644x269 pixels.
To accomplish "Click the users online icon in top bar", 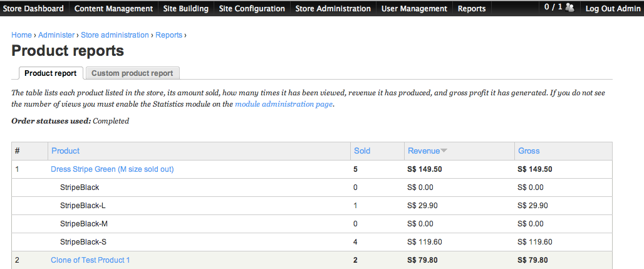I will [569, 8].
